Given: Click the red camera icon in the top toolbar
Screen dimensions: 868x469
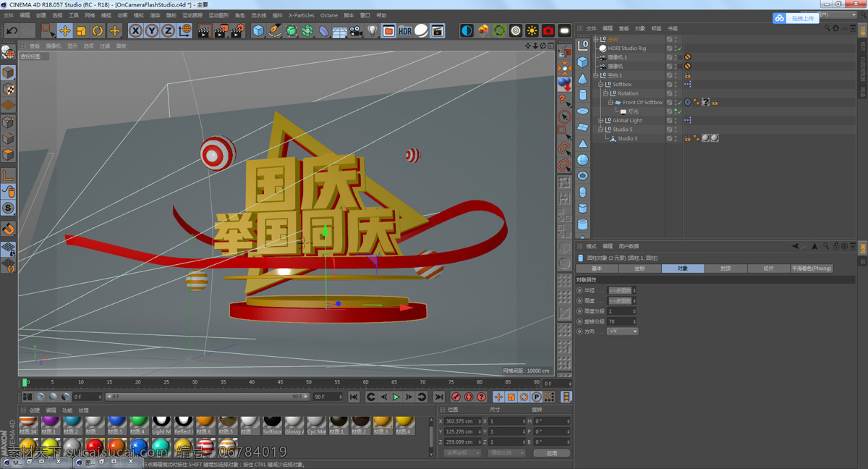Looking at the screenshot, I should tap(548, 31).
